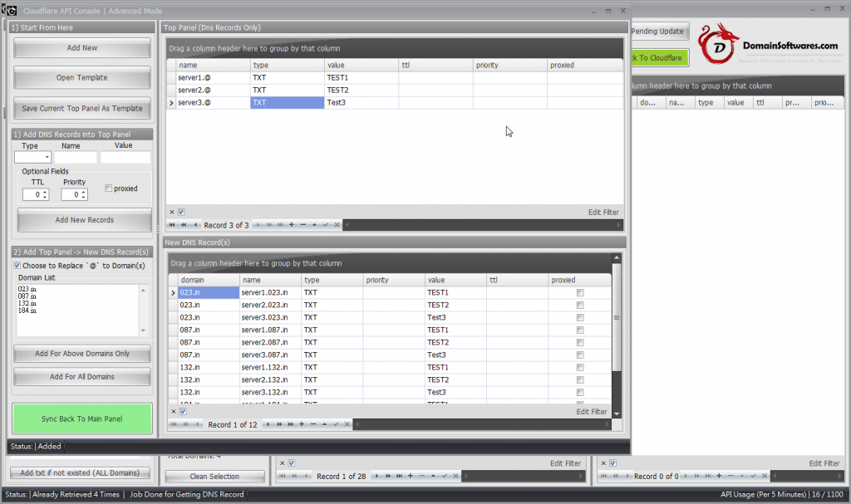
Task: Click the Name input field
Action: pos(76,157)
